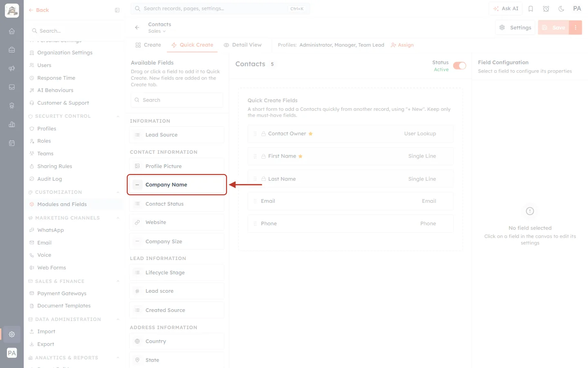Select the Quick Create tab
The height and width of the screenshot is (368, 588).
pyautogui.click(x=192, y=45)
